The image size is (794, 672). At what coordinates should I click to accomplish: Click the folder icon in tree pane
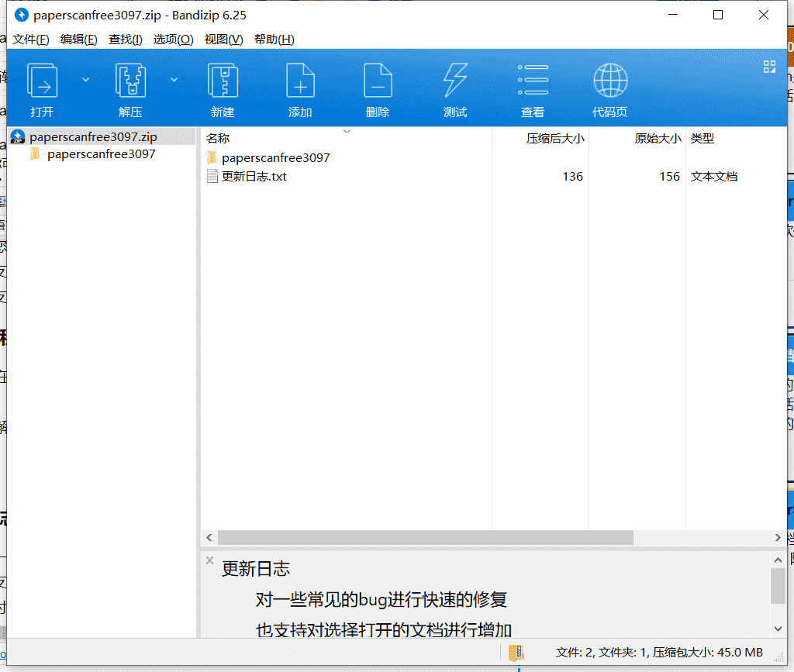[x=35, y=153]
